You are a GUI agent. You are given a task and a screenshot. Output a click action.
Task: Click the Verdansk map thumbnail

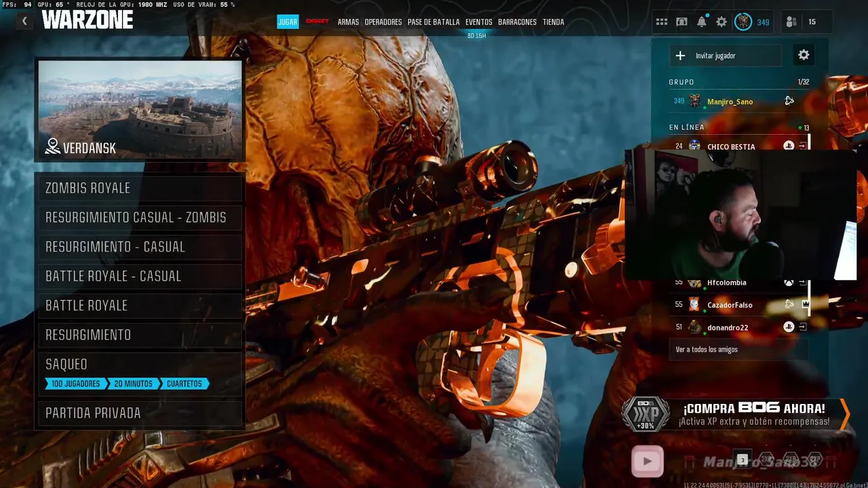(140, 110)
